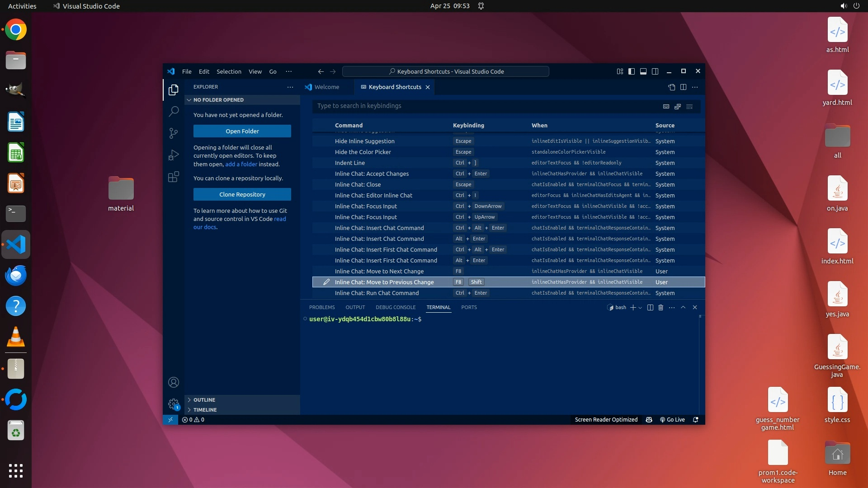Open the Manage gear menu

click(174, 404)
